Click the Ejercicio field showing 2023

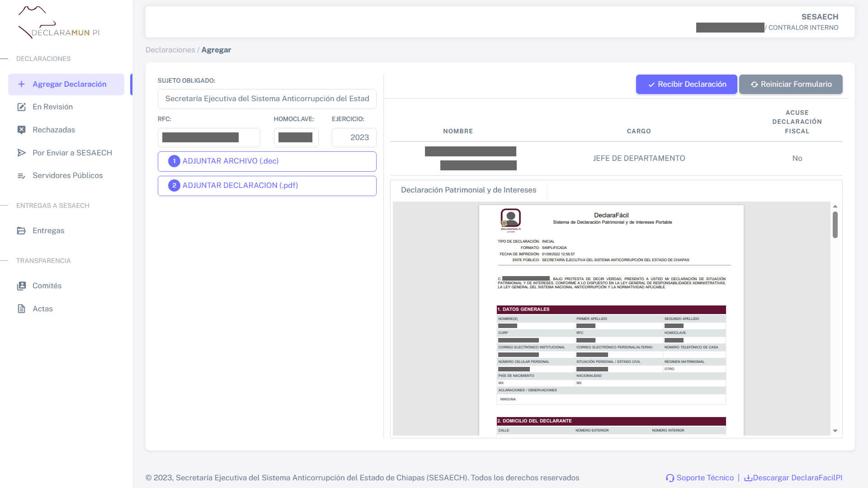(x=354, y=137)
